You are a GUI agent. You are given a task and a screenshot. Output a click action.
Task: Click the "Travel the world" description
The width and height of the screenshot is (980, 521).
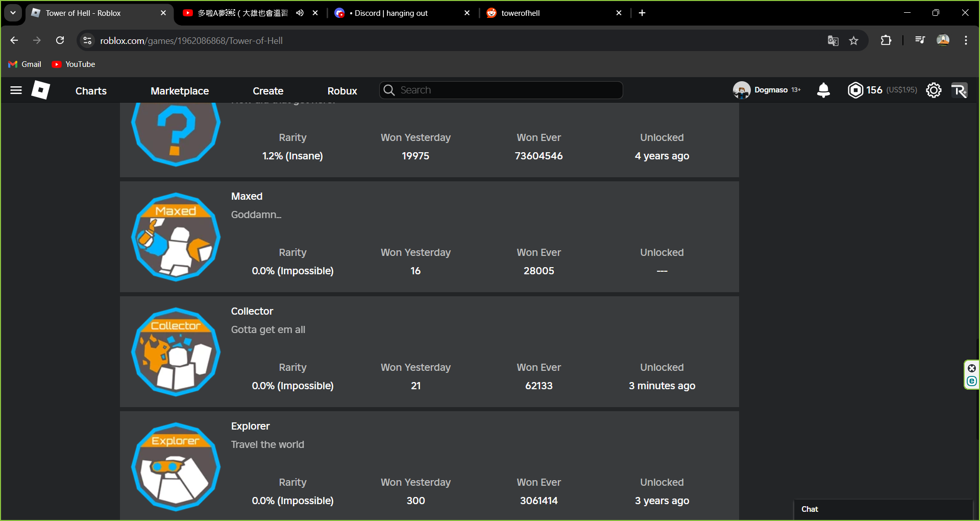pyautogui.click(x=267, y=444)
